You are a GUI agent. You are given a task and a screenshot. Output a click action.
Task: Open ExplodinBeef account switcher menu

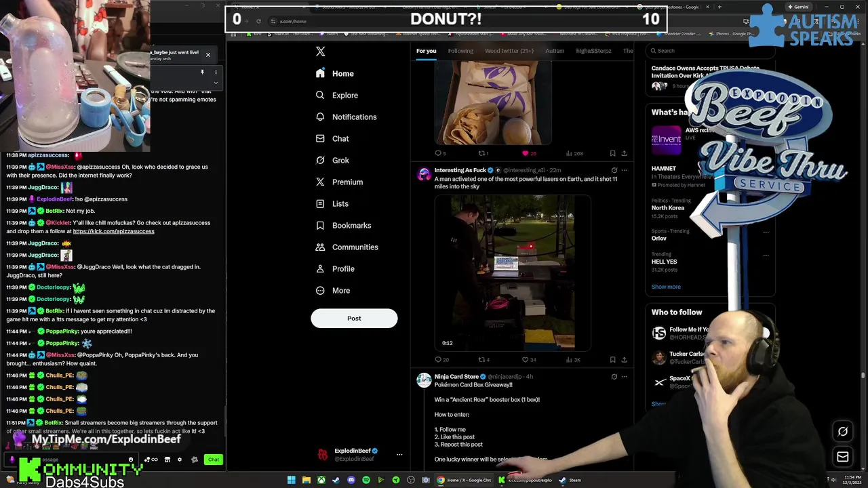tap(399, 455)
